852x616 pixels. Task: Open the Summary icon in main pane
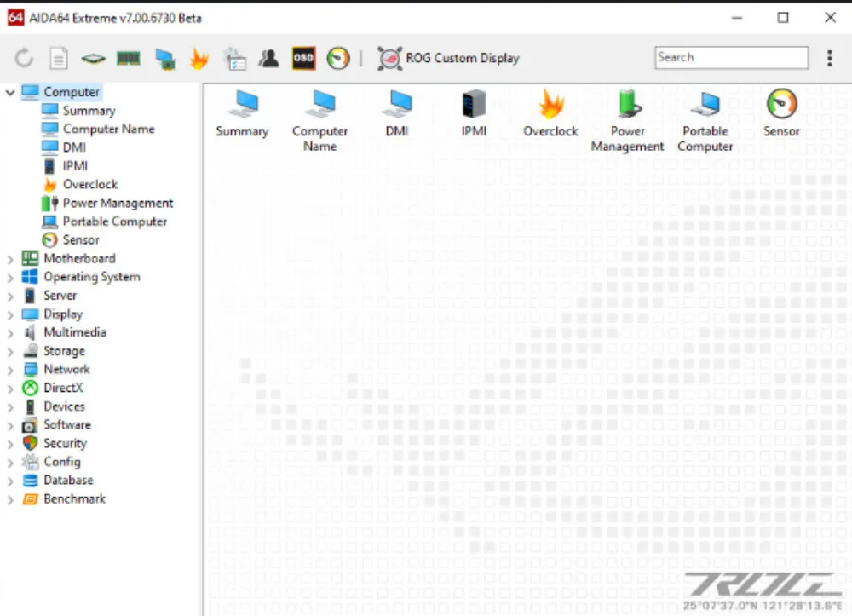point(242,115)
